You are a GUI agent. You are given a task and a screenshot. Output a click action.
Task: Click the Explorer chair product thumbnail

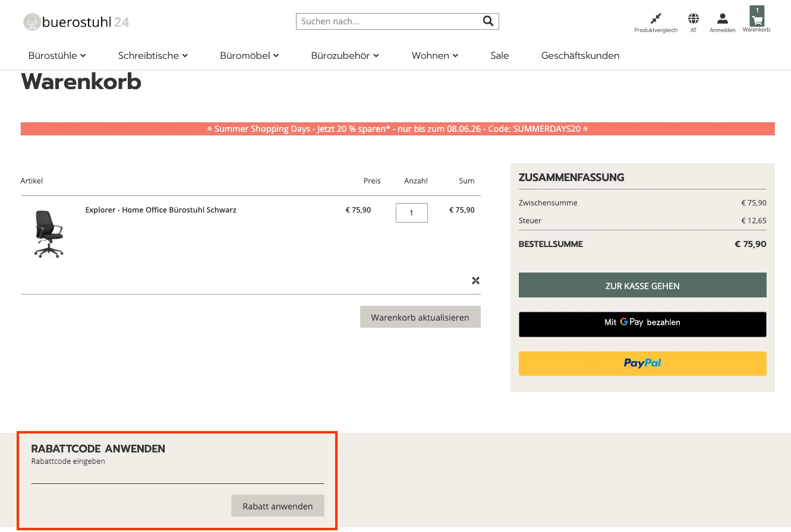[x=49, y=233]
